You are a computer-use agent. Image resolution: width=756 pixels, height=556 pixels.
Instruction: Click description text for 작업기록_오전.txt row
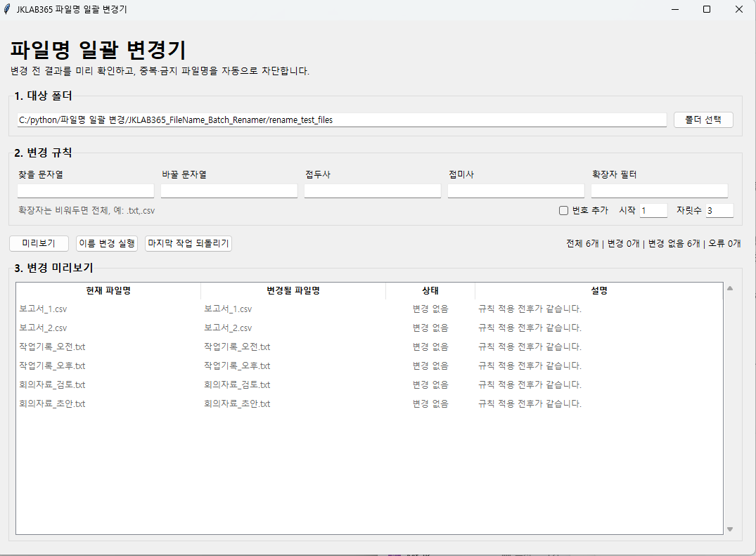(x=530, y=347)
